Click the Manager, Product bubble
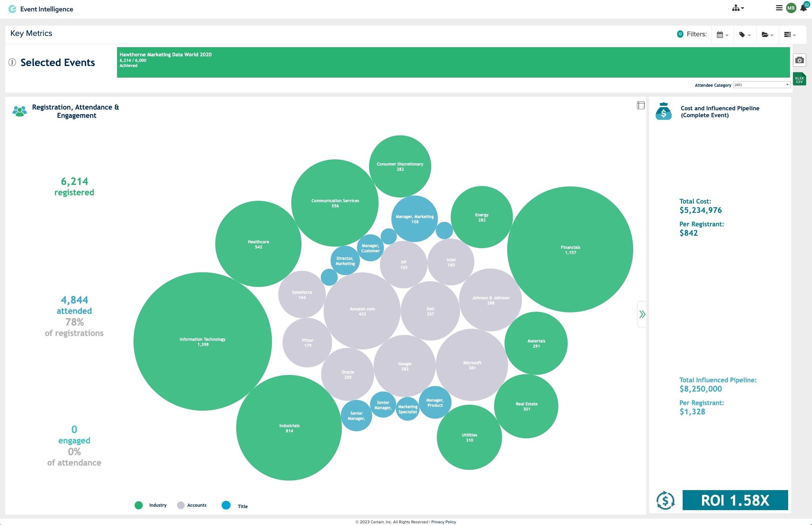Viewport: 812px width, 525px height. 435,402
